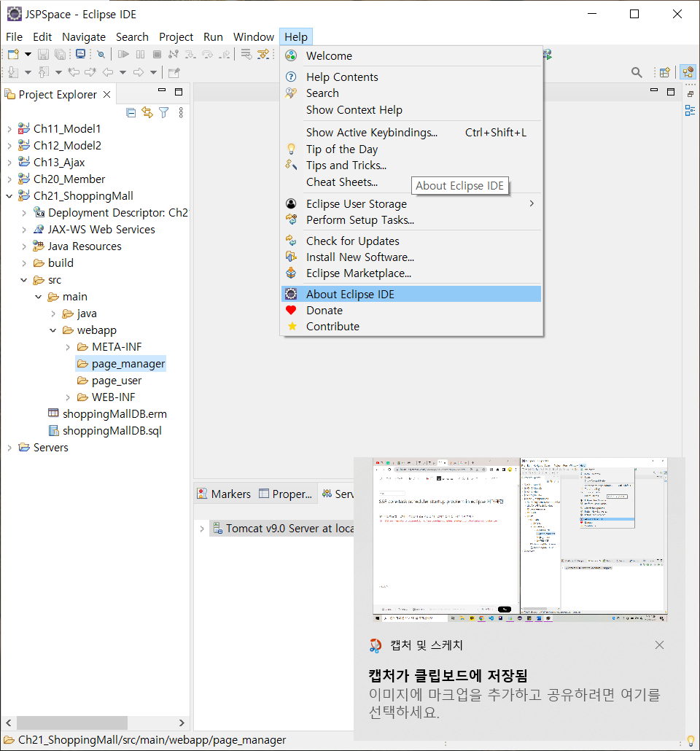Viewport: 700px width, 751px height.
Task: Click the Open Perspective icon
Action: point(664,72)
